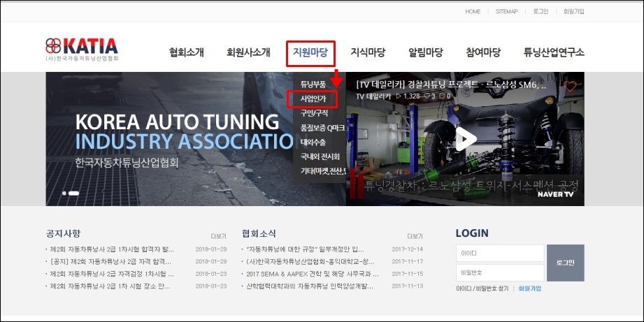This screenshot has width=644, height=322.
Task: Click the 아이디 input field
Action: tap(500, 254)
